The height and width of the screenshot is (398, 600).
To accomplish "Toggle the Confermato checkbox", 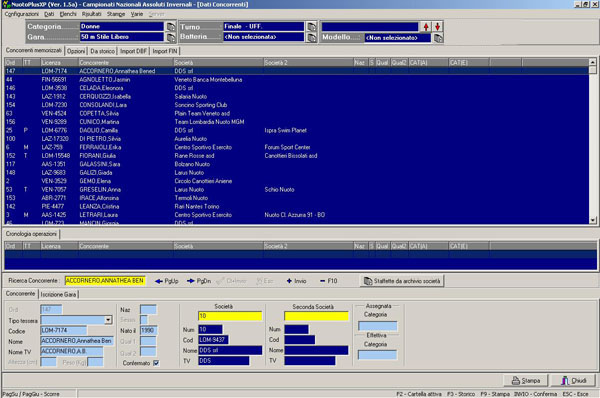I will click(x=156, y=363).
